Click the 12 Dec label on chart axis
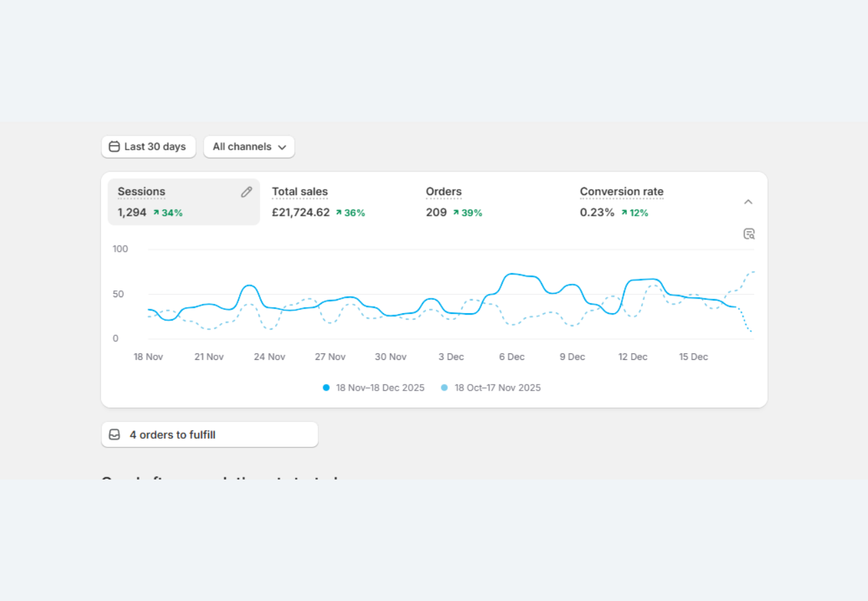 (632, 357)
